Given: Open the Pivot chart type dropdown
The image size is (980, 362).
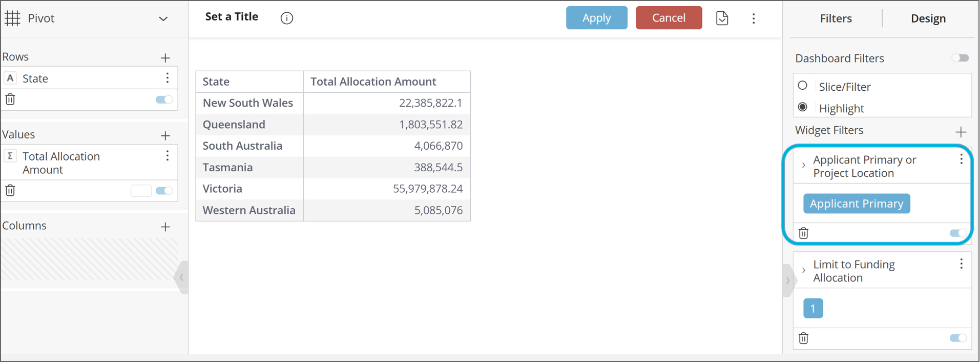Looking at the screenshot, I should point(163,19).
